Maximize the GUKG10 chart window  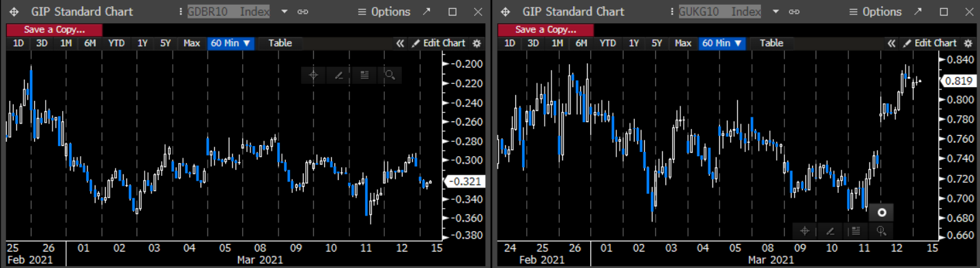pos(944,12)
